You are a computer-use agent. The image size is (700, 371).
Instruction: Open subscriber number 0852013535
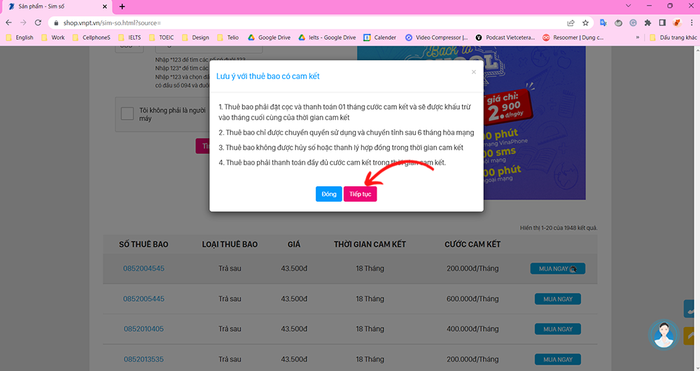click(x=144, y=359)
